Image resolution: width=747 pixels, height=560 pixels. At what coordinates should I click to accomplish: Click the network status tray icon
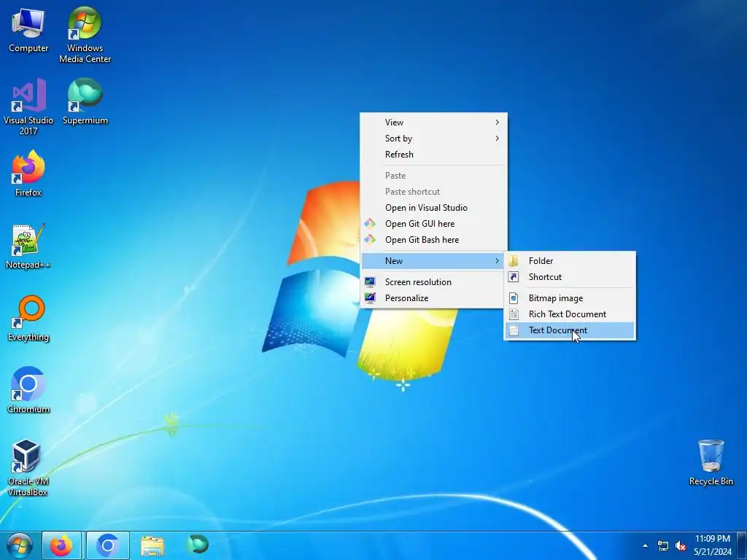[662, 545]
